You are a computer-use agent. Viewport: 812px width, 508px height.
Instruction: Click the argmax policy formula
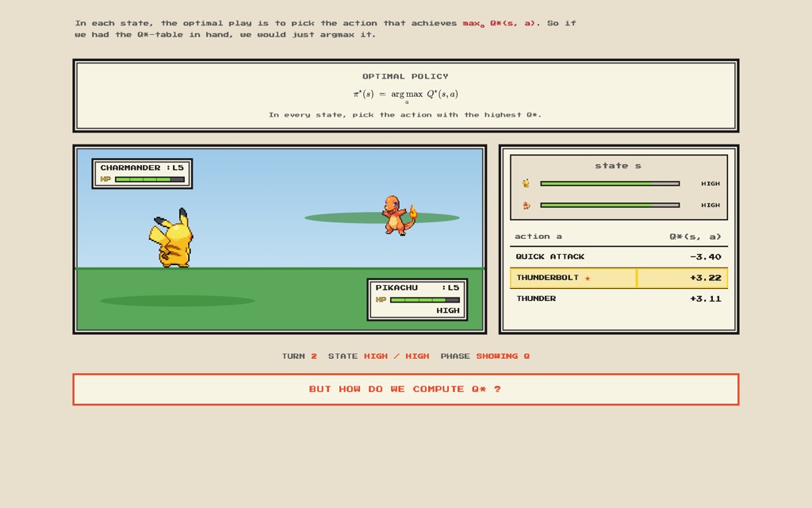pos(405,95)
